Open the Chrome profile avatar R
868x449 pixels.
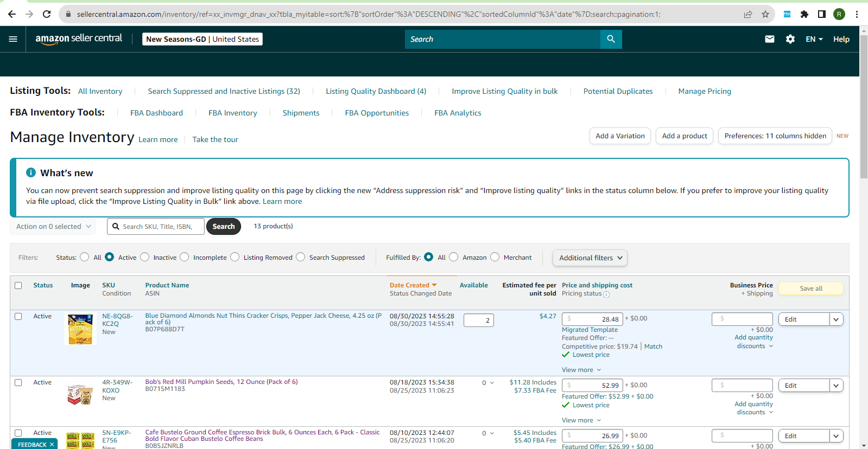[839, 14]
